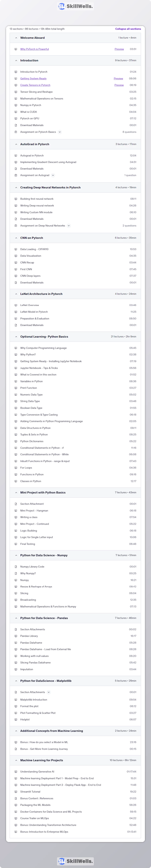
Task: Click the video icon beside Understanding Generative AI
Action: (x=16, y=772)
